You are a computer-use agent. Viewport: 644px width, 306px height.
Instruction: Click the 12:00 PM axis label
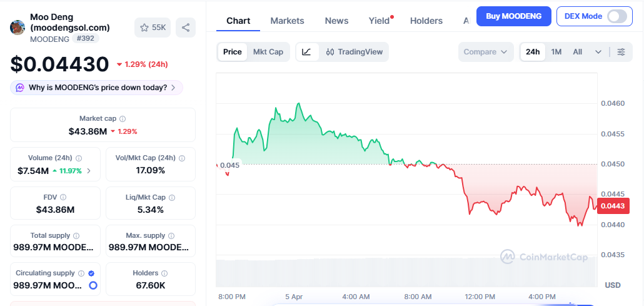(x=480, y=297)
